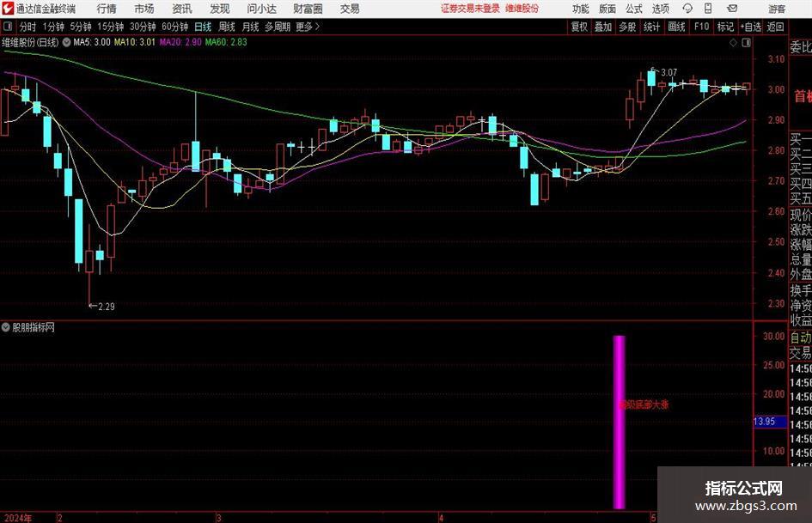Open the 市场 menu
The image size is (812, 523).
click(144, 9)
